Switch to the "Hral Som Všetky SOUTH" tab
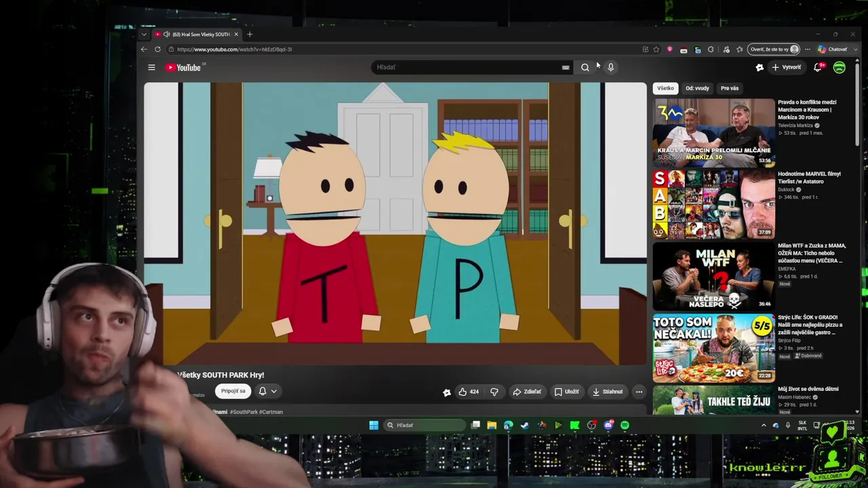 tap(197, 34)
